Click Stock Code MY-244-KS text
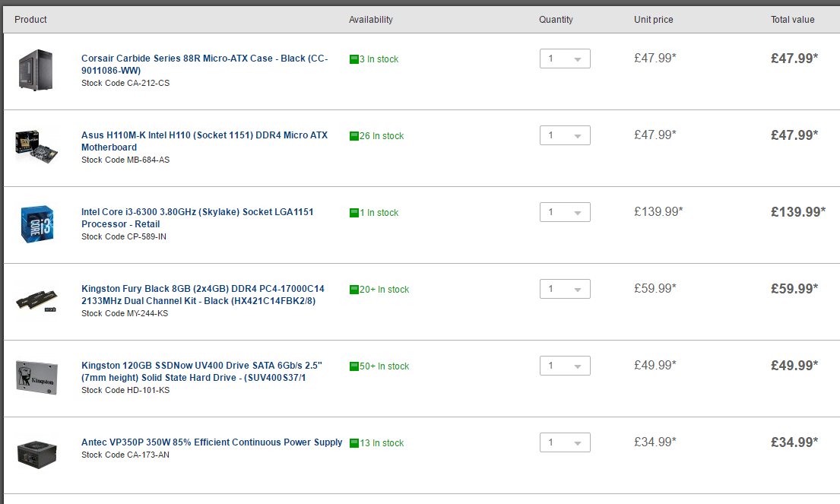The width and height of the screenshot is (840, 504). tap(125, 313)
